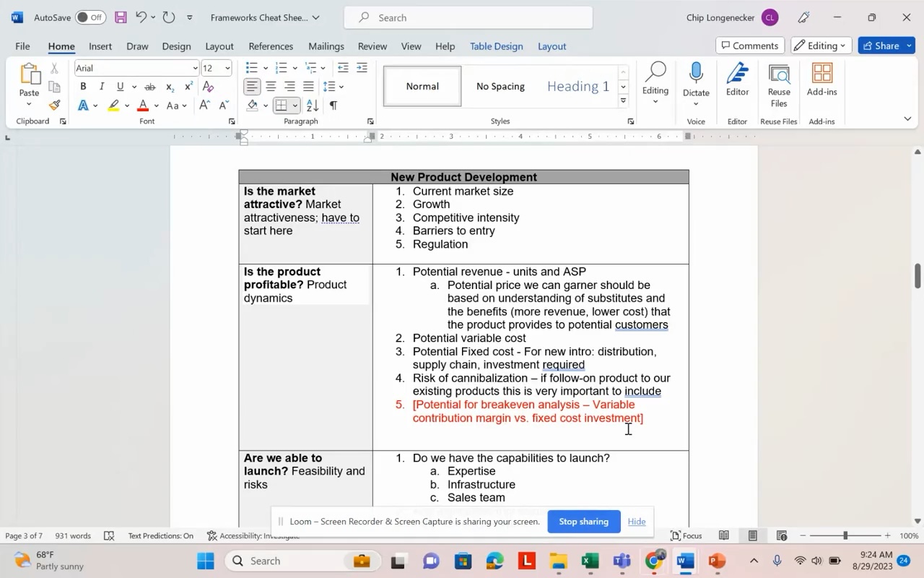Toggle bold formatting

click(x=83, y=87)
